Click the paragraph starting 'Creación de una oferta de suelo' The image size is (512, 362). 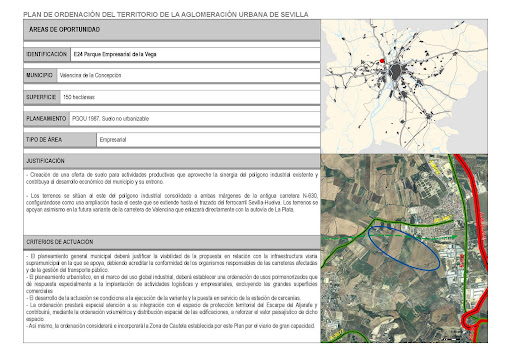pyautogui.click(x=172, y=178)
